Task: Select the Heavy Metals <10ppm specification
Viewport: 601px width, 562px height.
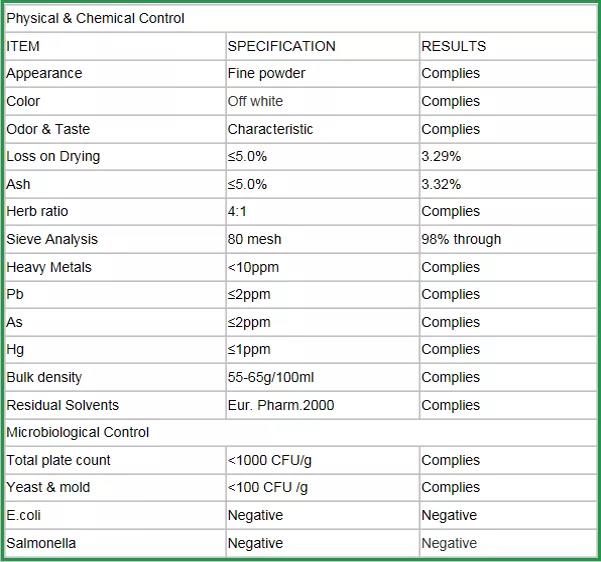Action: pyautogui.click(x=254, y=267)
